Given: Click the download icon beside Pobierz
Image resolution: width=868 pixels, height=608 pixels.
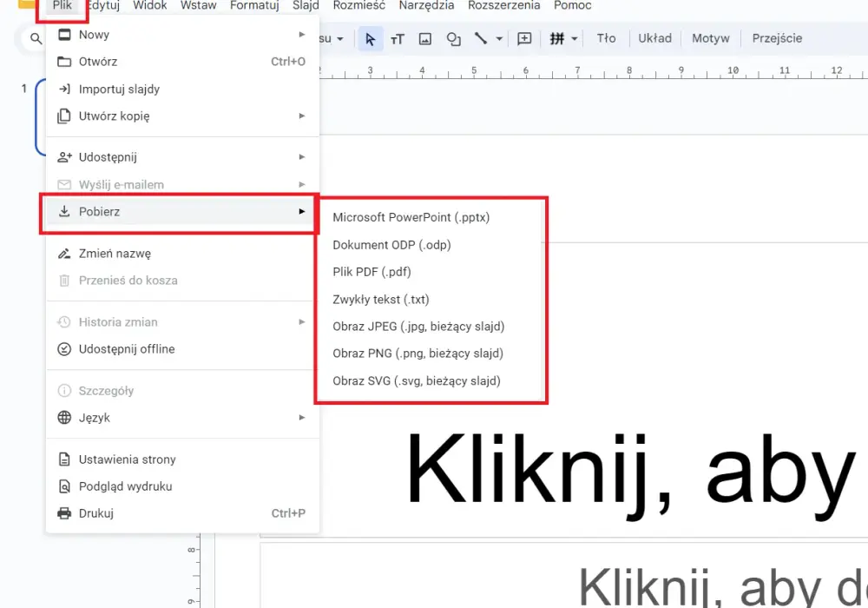Looking at the screenshot, I should point(64,211).
